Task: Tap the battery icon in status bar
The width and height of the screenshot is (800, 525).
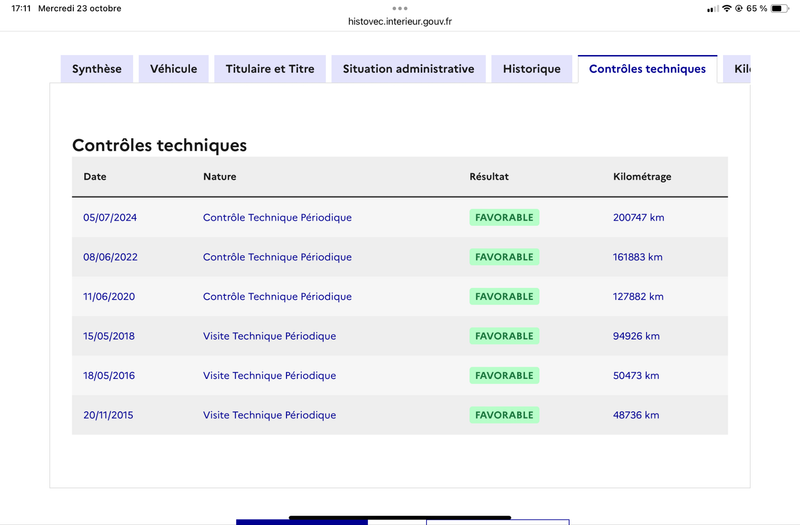Action: 780,8
